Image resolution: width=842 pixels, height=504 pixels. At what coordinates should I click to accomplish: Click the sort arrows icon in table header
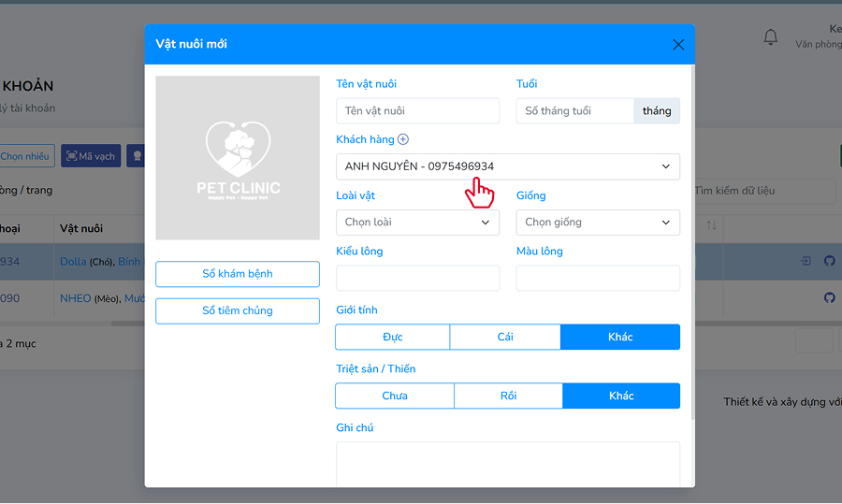point(711,225)
